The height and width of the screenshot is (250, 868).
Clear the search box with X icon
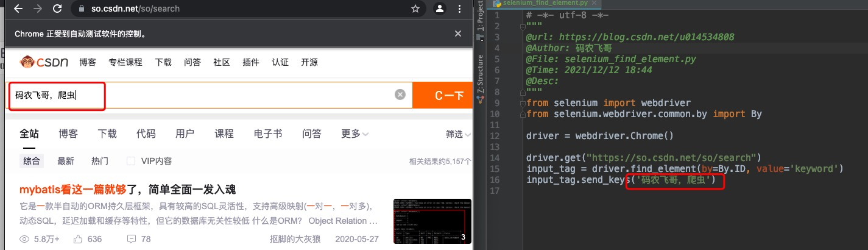click(400, 95)
